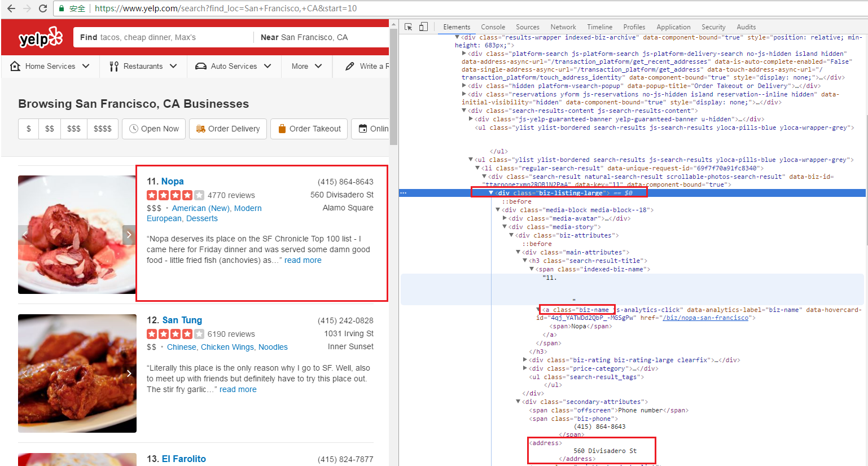Click the Home Services house icon
Image resolution: width=868 pixels, height=466 pixels.
15,66
